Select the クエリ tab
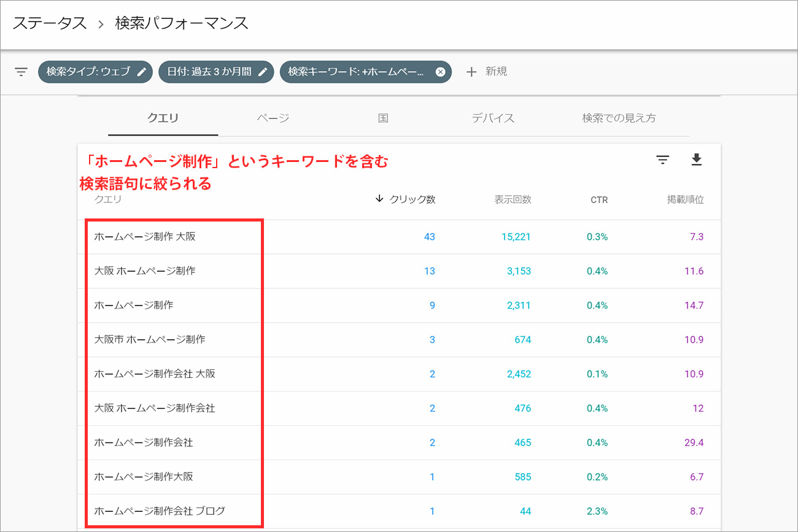This screenshot has height=532, width=798. (163, 118)
